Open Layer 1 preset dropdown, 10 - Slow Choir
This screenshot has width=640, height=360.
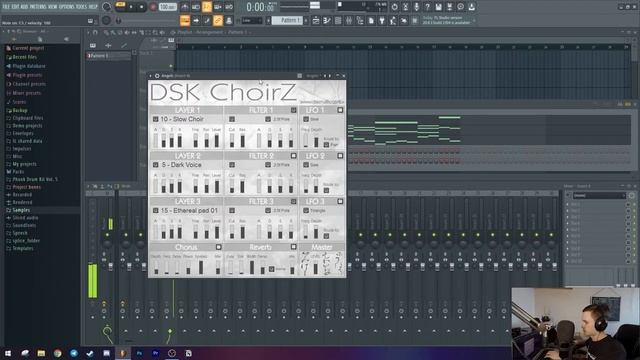tap(156, 119)
